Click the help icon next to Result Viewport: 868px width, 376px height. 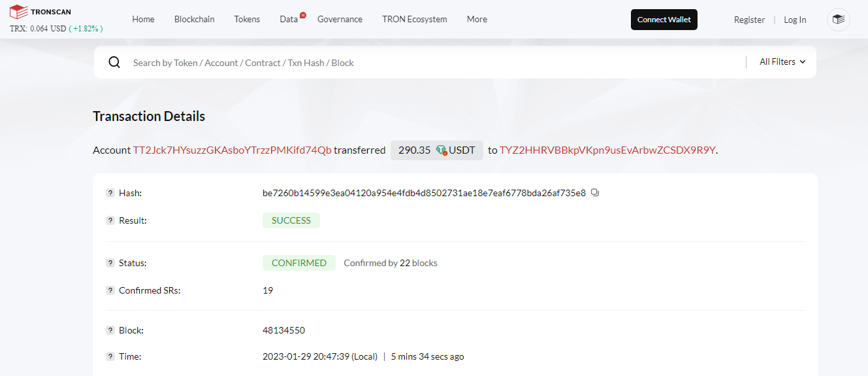110,220
